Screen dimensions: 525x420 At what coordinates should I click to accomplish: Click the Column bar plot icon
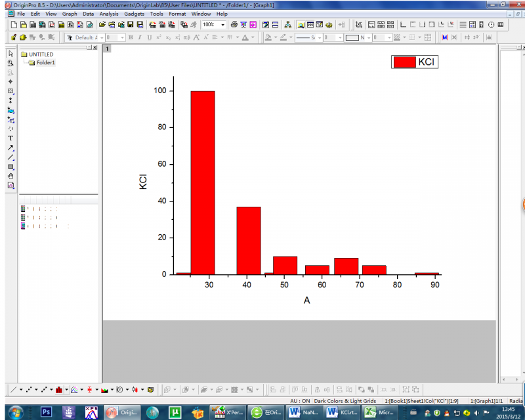click(59, 390)
